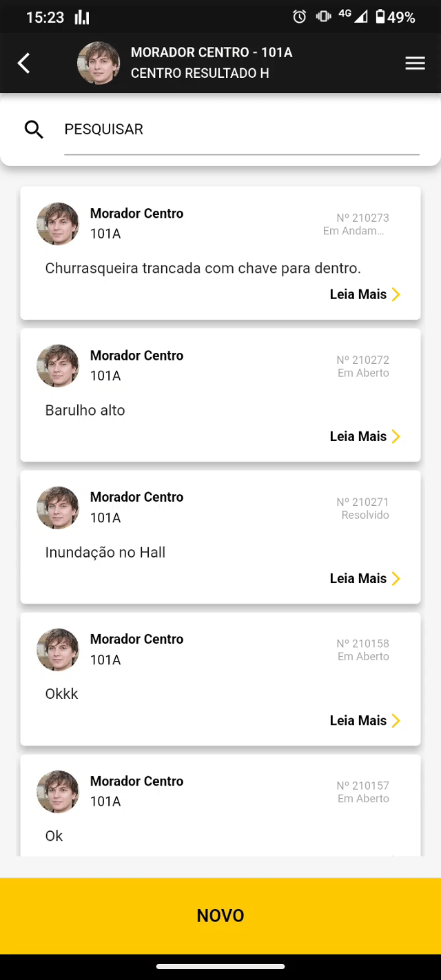Viewport: 441px width, 980px height.
Task: Tap the alarm icon in status bar
Action: [300, 17]
